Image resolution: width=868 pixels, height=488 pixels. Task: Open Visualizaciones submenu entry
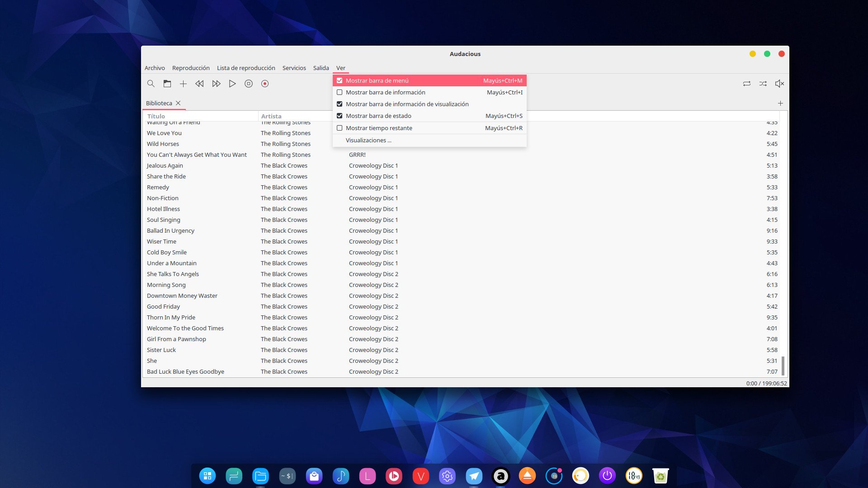coord(429,140)
